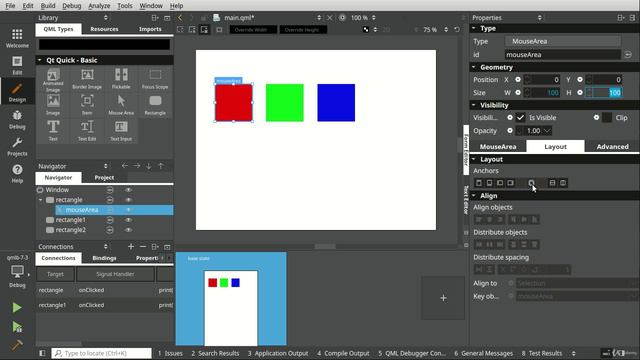Pick the Text Edit component

pos(87,131)
